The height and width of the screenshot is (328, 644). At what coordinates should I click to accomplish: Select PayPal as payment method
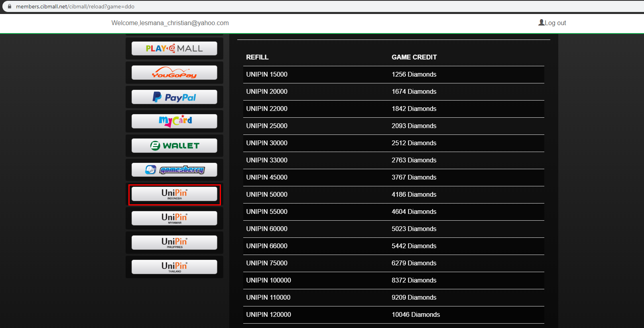pos(174,97)
